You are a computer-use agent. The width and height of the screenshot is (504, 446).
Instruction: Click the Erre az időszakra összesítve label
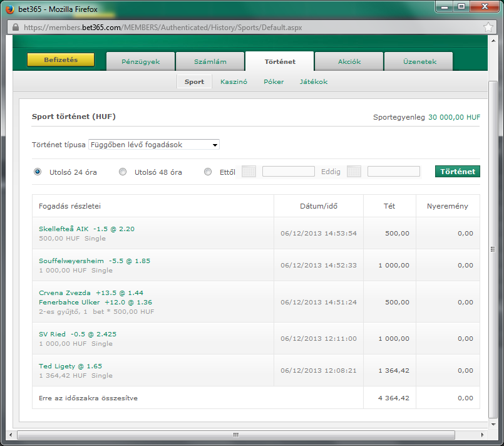(x=88, y=398)
